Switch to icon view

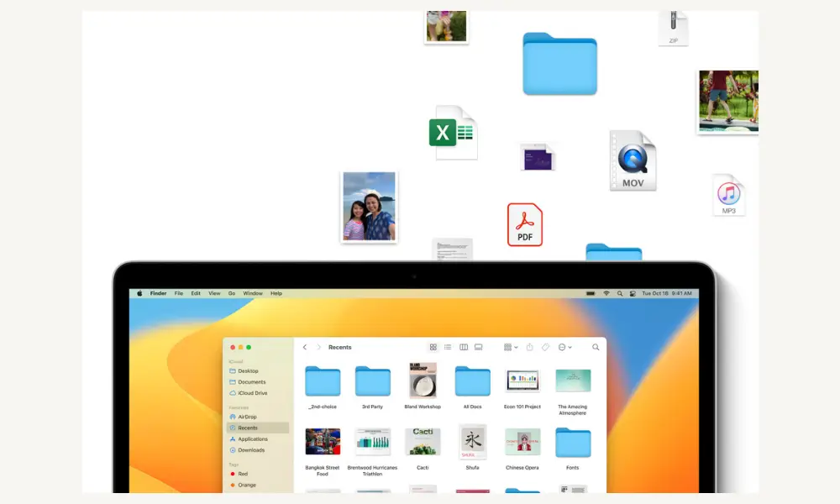tap(433, 347)
